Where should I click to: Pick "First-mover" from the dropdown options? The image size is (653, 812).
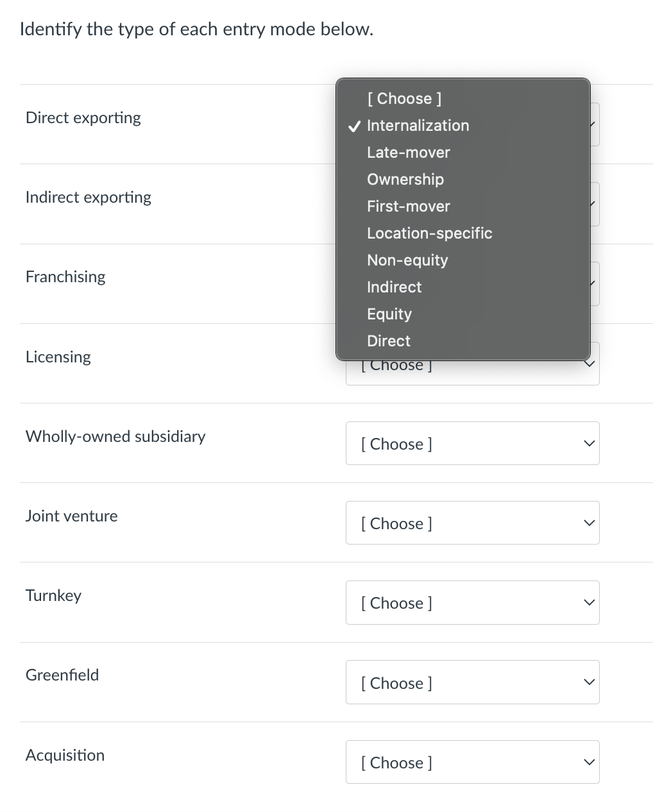coord(408,206)
